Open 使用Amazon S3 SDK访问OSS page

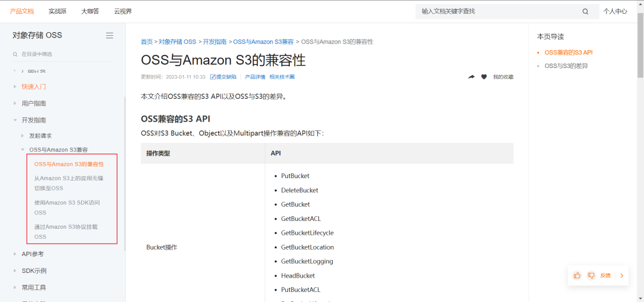67,208
